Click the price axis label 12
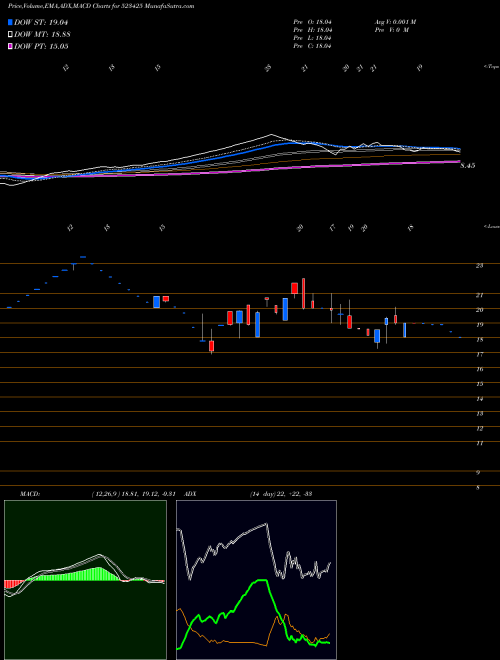This screenshot has height=660, width=500. point(479,428)
